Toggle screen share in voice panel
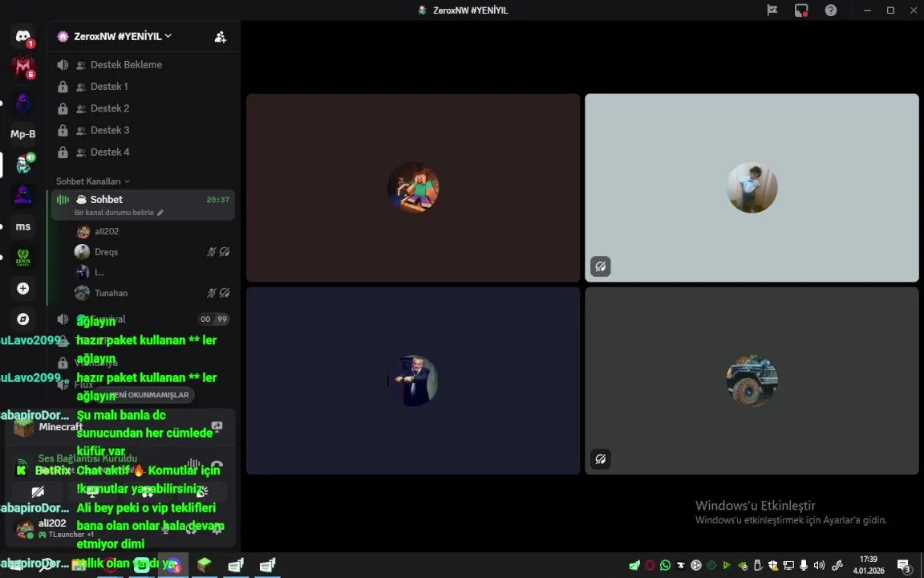924x578 pixels. pos(92,491)
